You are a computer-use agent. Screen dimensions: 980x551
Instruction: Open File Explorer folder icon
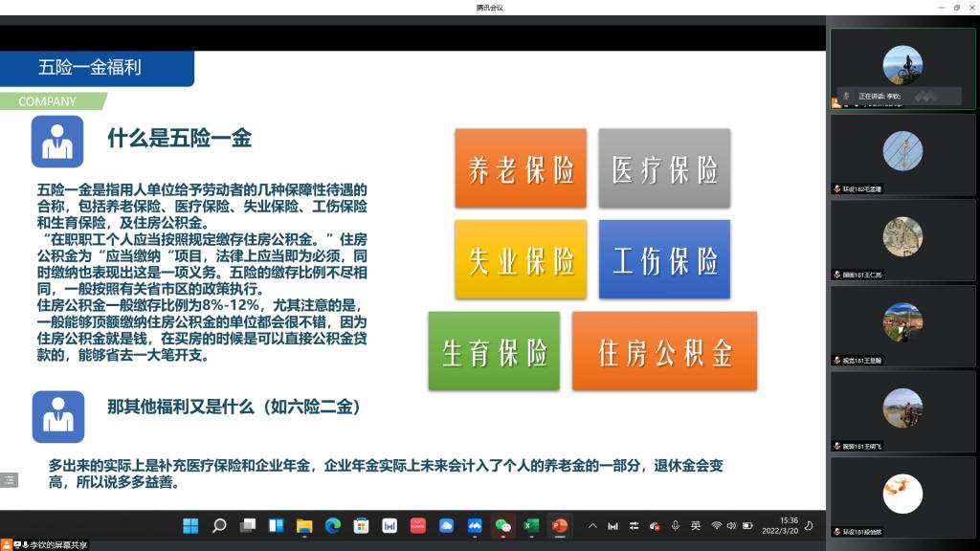tap(304, 525)
